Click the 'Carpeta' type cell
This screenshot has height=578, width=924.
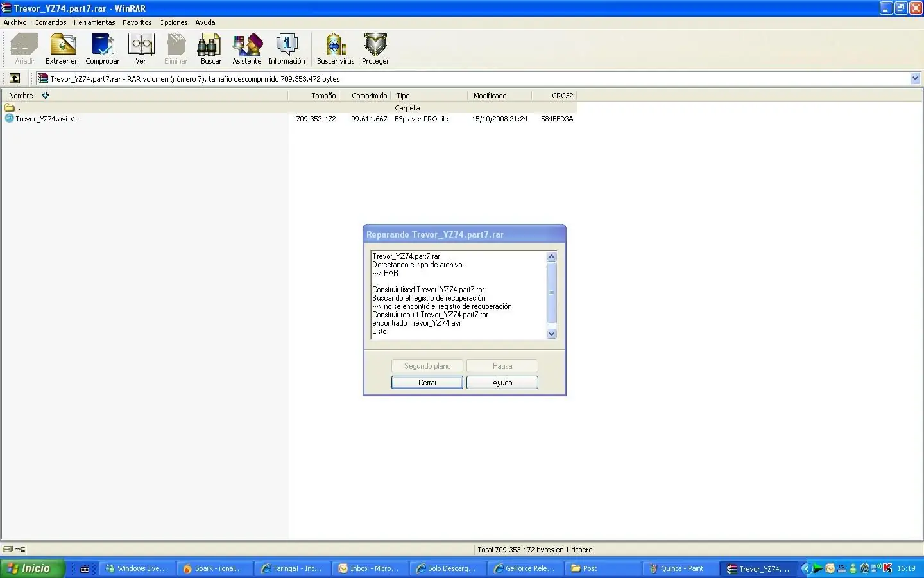pyautogui.click(x=407, y=108)
